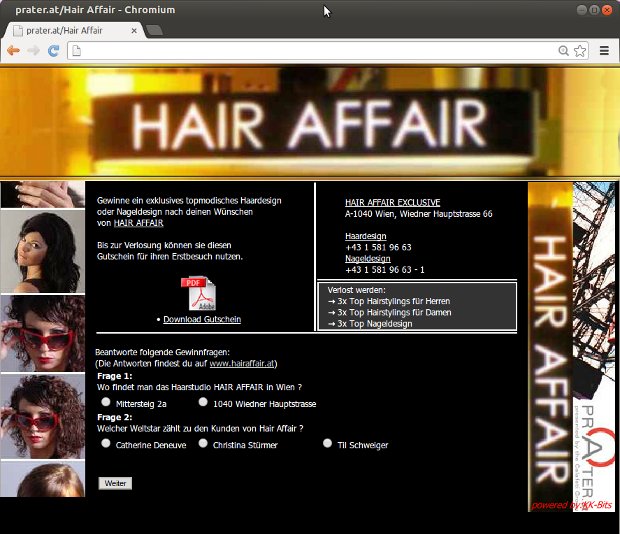Open a new tab with the new-tab button
This screenshot has width=620, height=534.
[x=154, y=30]
